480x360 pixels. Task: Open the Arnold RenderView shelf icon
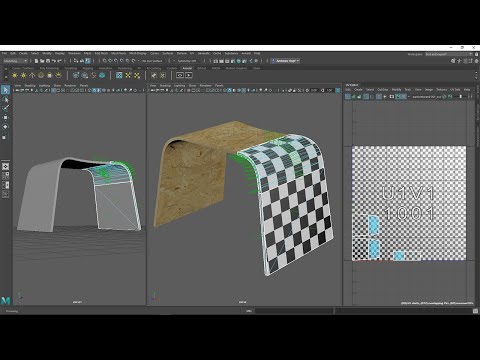(x=180, y=76)
